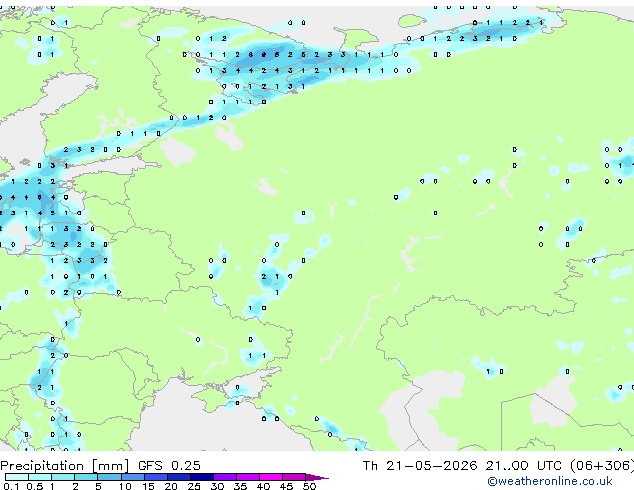Select the 10–15 mm blue legend swatch

(133, 477)
